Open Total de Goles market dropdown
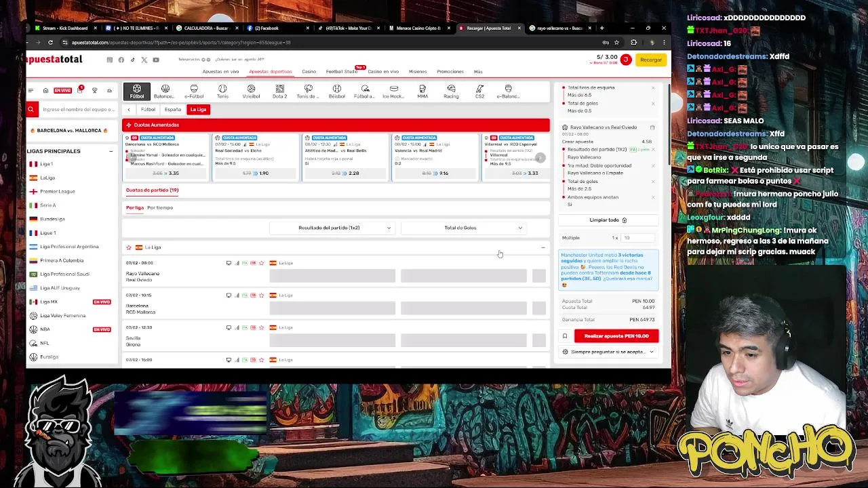The image size is (868, 488). pos(464,228)
